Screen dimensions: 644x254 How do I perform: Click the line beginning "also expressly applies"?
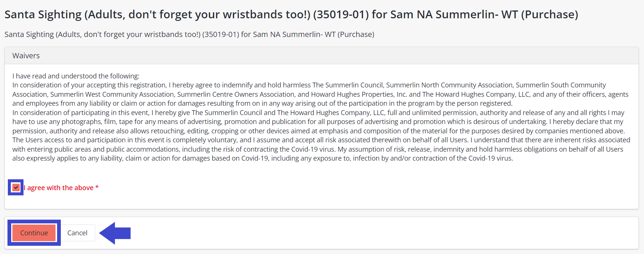[262, 158]
